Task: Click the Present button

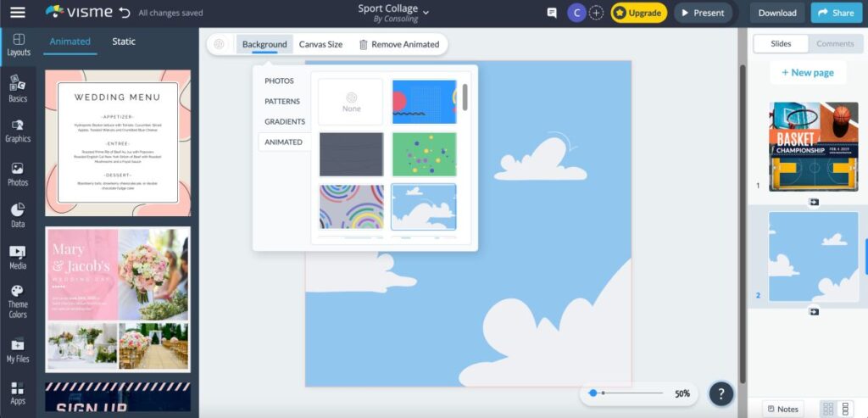Action: [703, 13]
